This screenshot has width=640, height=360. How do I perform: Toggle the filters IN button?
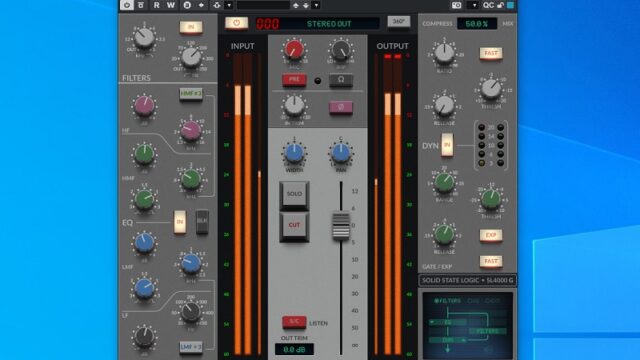coord(191,27)
